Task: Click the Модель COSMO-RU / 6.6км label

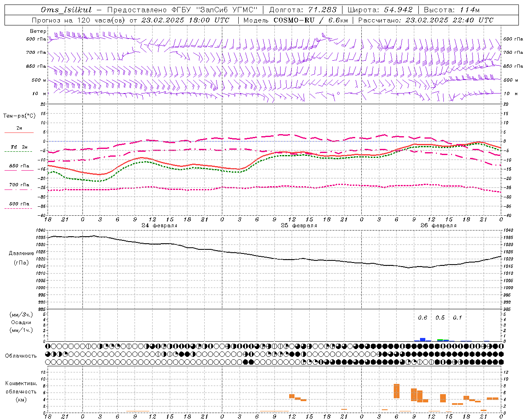Action: click(295, 20)
